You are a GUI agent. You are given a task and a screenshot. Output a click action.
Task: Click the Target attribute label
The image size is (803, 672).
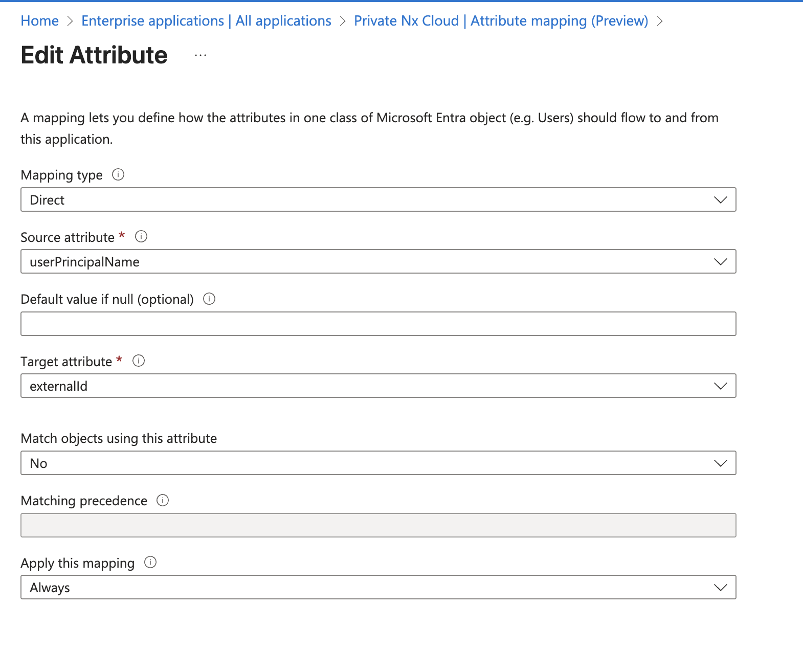[x=66, y=362]
